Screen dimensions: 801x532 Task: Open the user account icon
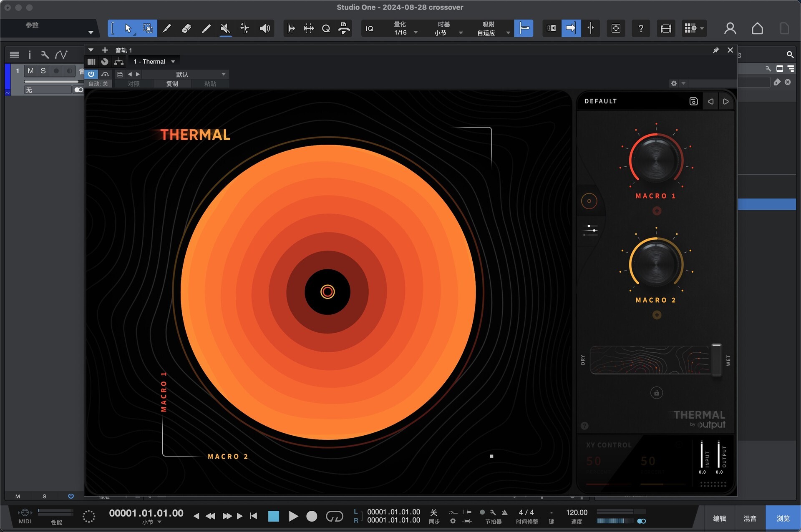click(x=730, y=28)
